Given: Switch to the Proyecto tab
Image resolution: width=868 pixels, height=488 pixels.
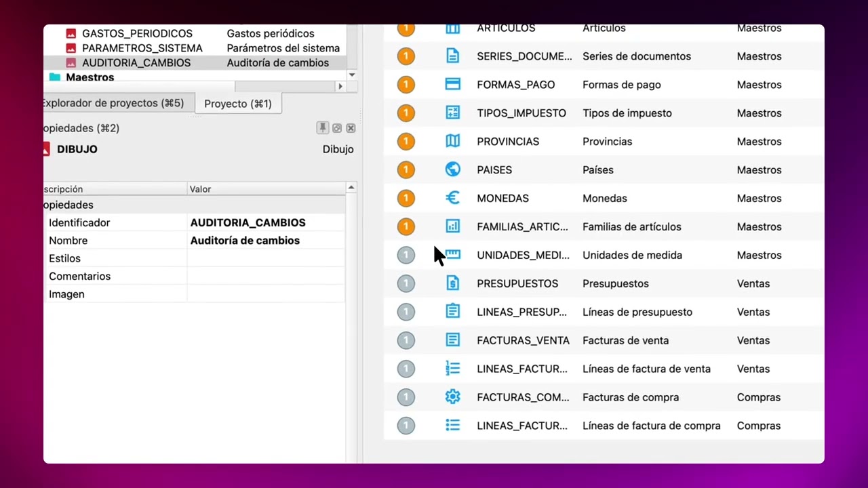Looking at the screenshot, I should coord(238,104).
